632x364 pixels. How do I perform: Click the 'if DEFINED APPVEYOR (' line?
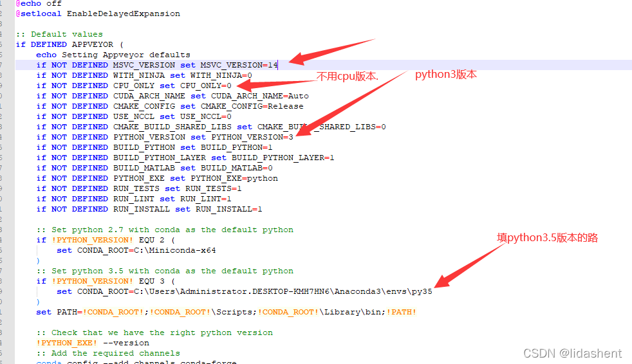[70, 44]
